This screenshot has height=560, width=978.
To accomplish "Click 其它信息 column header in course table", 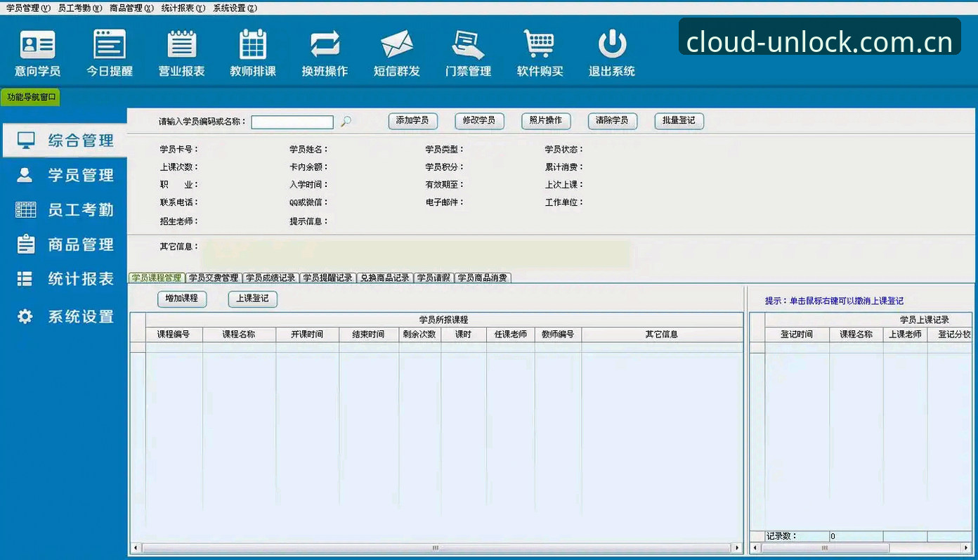I will [662, 334].
